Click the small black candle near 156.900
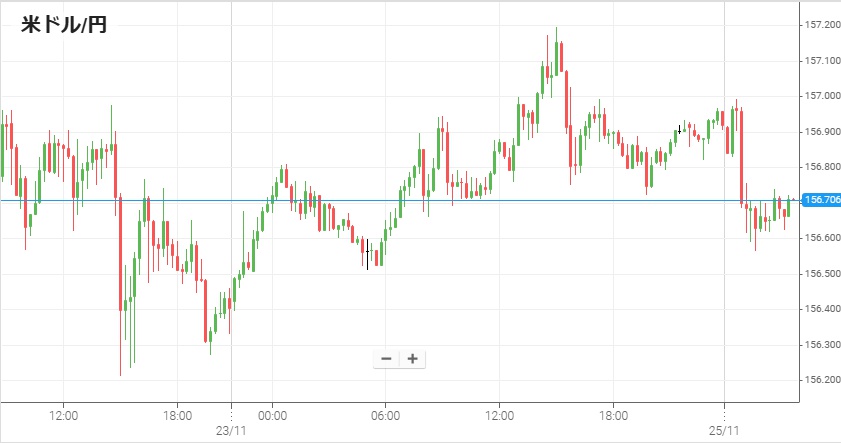The width and height of the screenshot is (841, 443). click(x=681, y=129)
